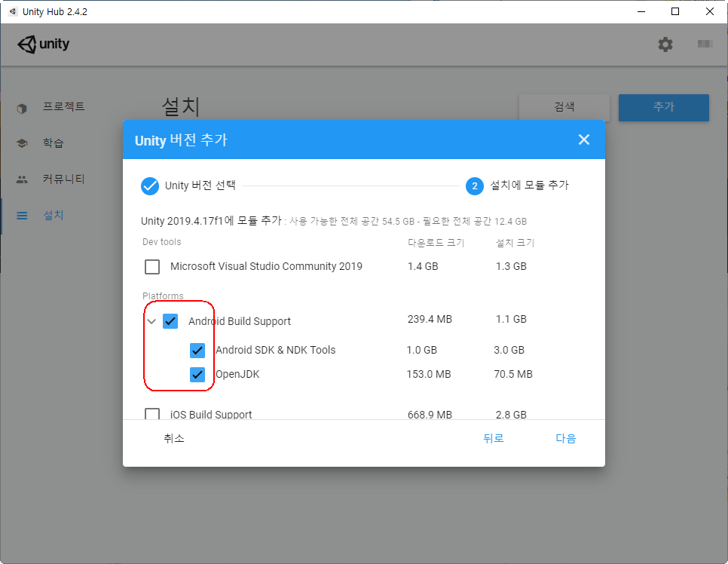The width and height of the screenshot is (728, 564).
Task: Open the 설치 sidebar menu
Action: (x=53, y=215)
